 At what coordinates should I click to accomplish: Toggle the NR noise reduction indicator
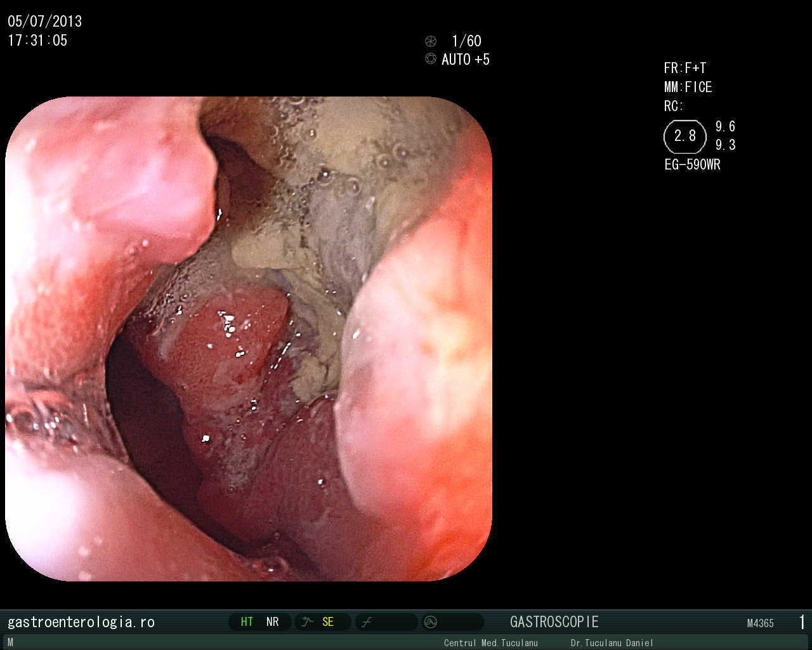click(x=273, y=622)
